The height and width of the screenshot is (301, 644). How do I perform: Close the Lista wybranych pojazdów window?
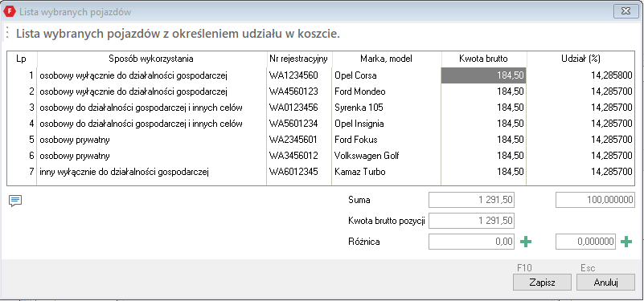(x=626, y=11)
